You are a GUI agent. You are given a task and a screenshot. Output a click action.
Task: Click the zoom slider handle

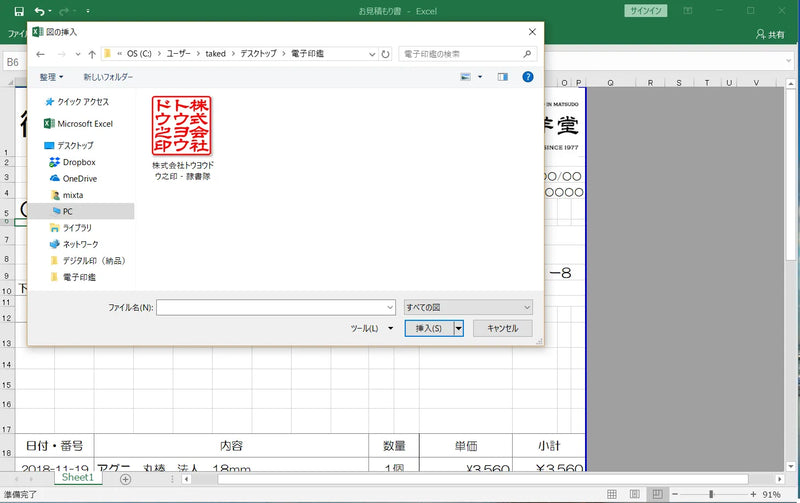tap(711, 494)
